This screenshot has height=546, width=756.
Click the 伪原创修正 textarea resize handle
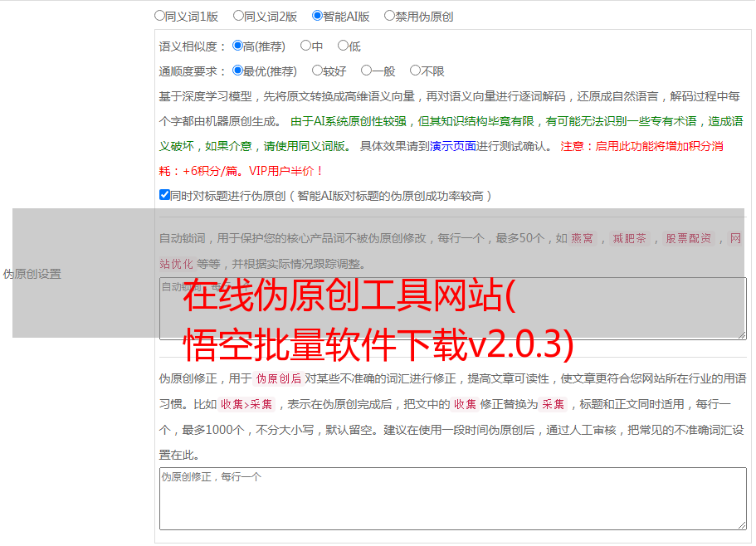click(741, 524)
